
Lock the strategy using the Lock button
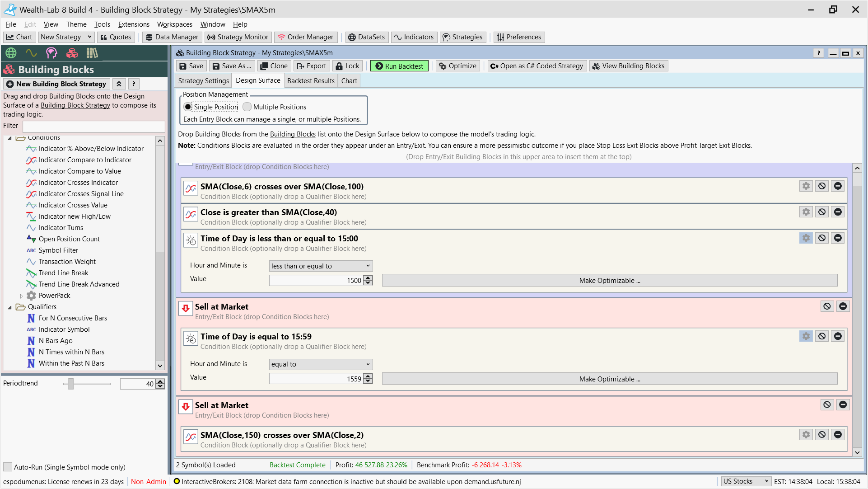(x=347, y=66)
